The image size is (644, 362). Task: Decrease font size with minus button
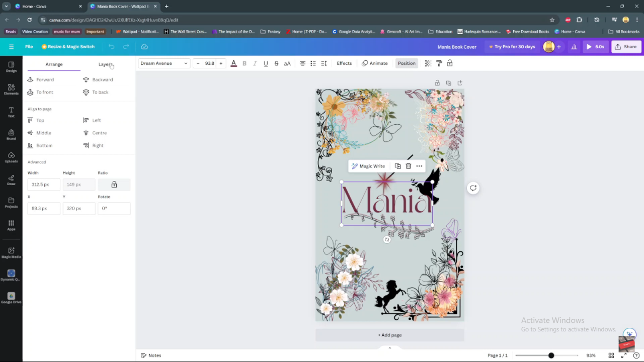click(198, 63)
